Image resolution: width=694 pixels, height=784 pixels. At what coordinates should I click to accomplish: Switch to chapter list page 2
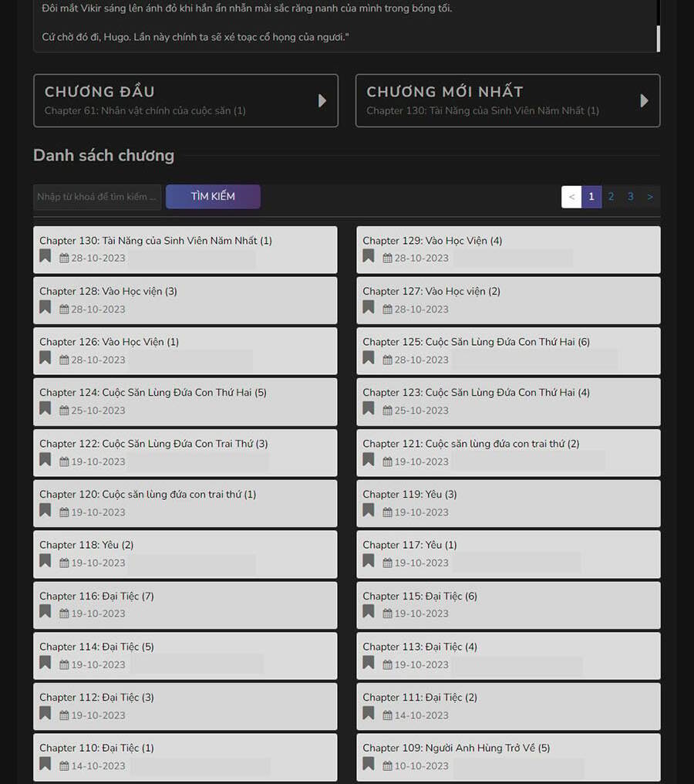(x=611, y=197)
